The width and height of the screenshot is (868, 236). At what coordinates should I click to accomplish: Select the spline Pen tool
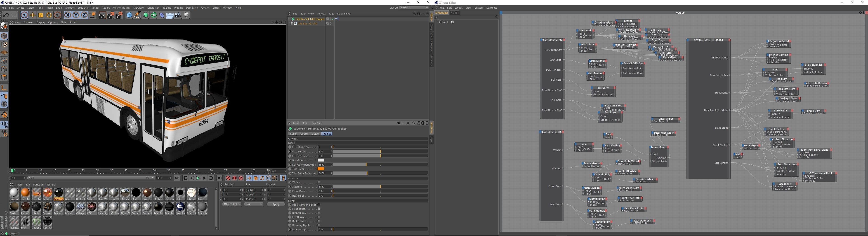[137, 15]
